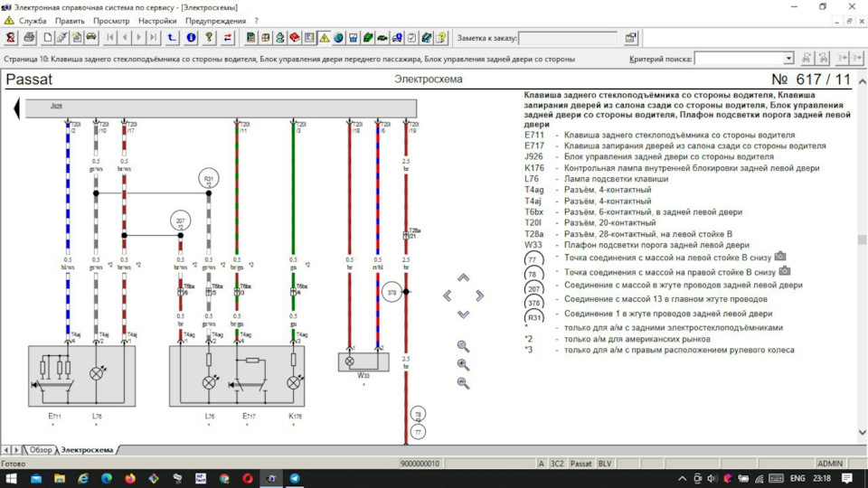868x488 pixels.
Task: Click the E717 component label in diagram
Action: click(249, 416)
